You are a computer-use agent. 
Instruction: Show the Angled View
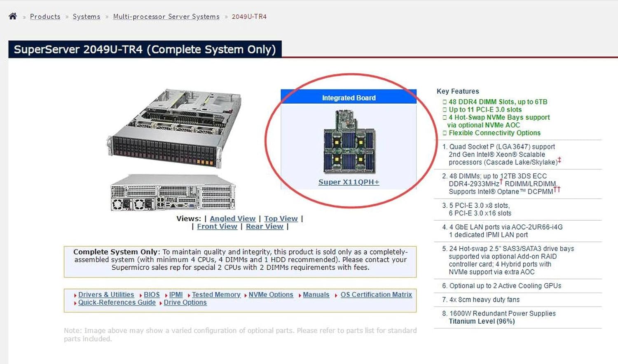coord(232,219)
